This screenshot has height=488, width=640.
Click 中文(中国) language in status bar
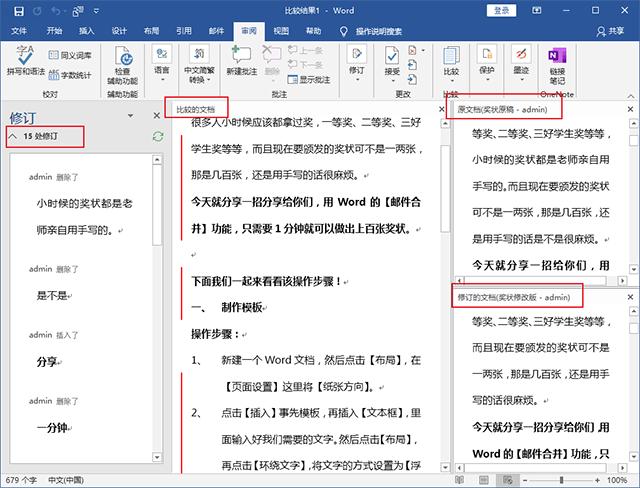click(66, 480)
